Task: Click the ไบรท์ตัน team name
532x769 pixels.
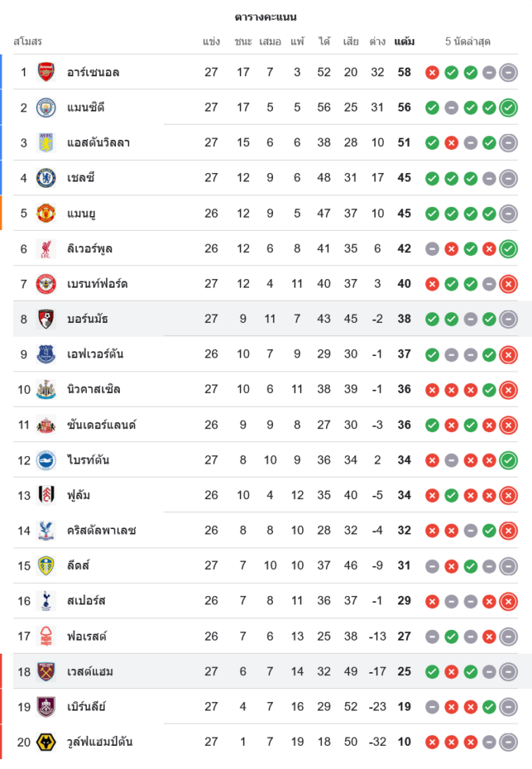Action: [88, 461]
